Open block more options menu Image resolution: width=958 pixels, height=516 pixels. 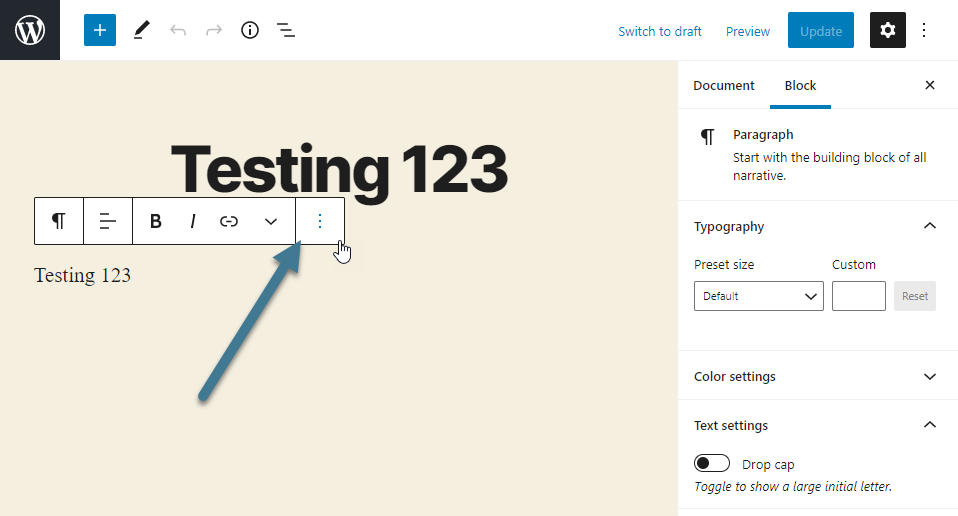pos(320,221)
